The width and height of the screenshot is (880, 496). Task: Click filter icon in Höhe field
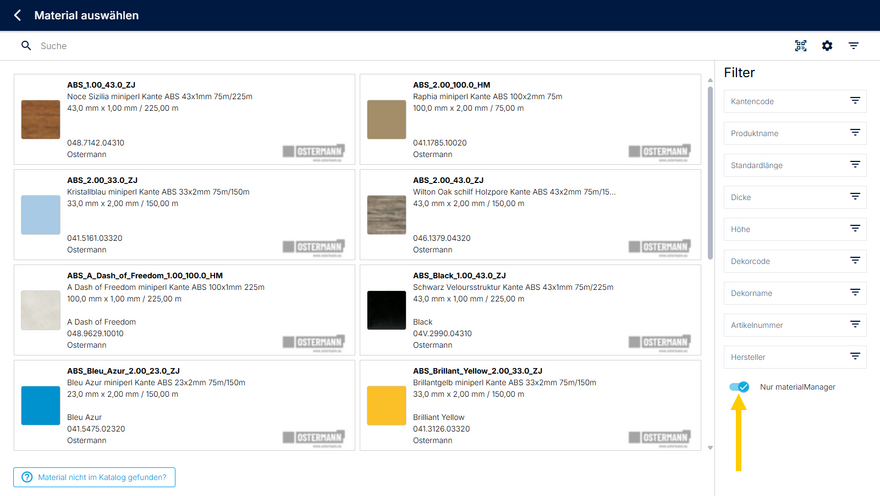855,229
